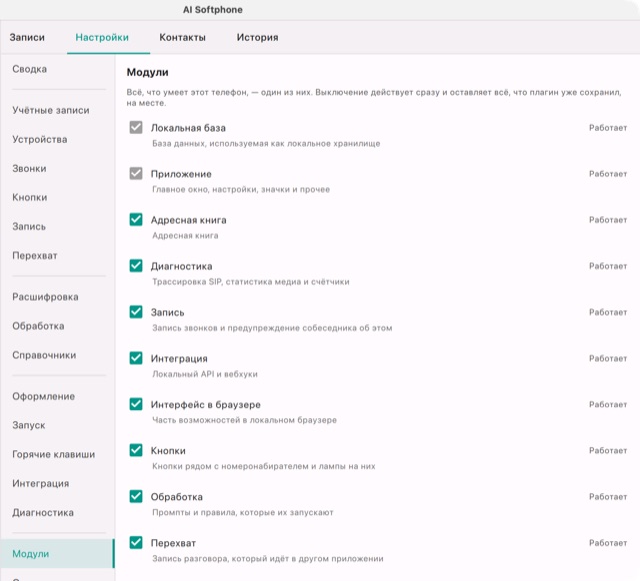Disable the Обработка module checkbox
This screenshot has width=640, height=581.
point(136,496)
